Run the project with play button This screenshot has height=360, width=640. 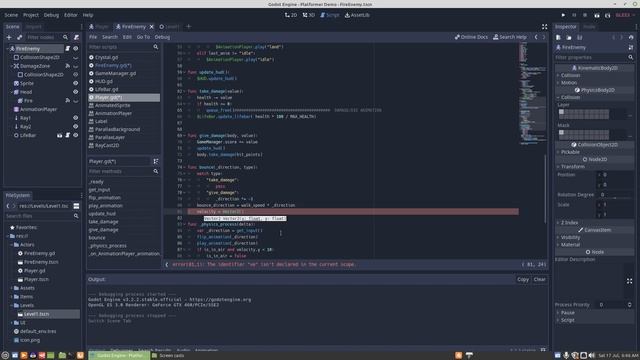(x=563, y=15)
